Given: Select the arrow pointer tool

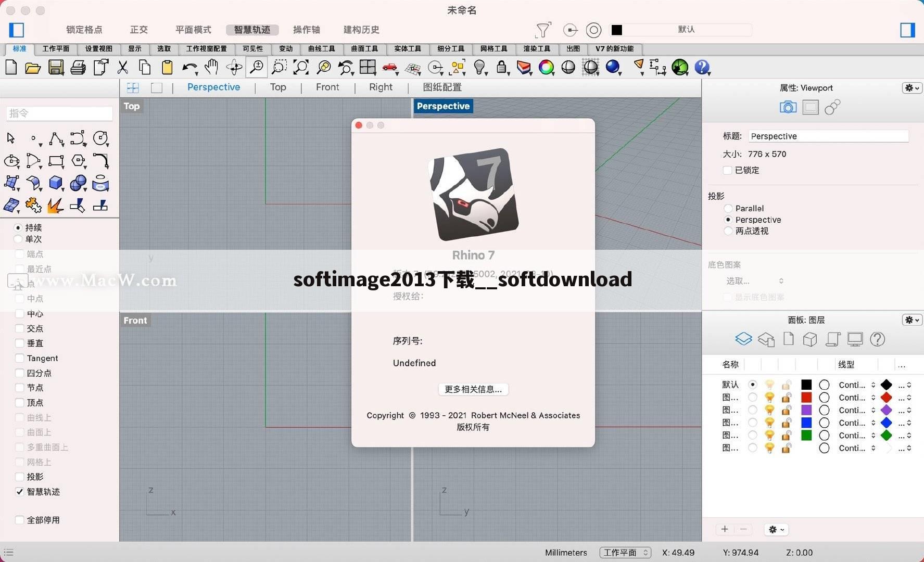Looking at the screenshot, I should point(11,138).
